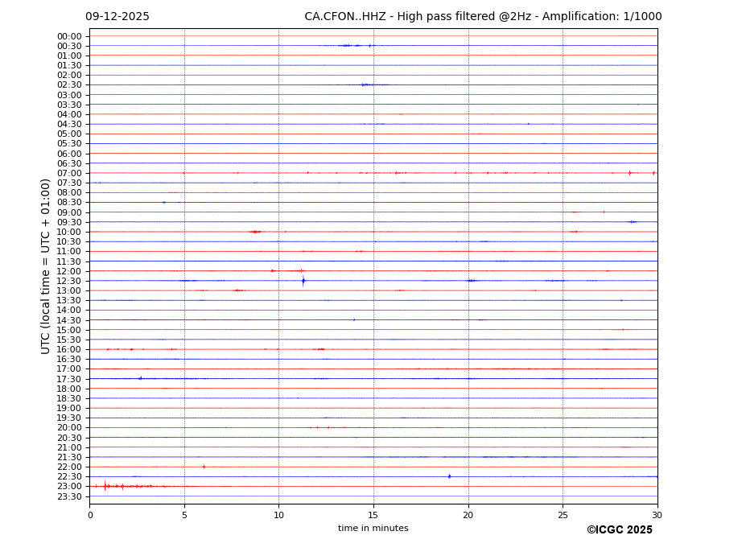The height and width of the screenshot is (560, 746).
Task: Click the blue signal burst on the 02:30 trace
Action: pyautogui.click(x=366, y=84)
